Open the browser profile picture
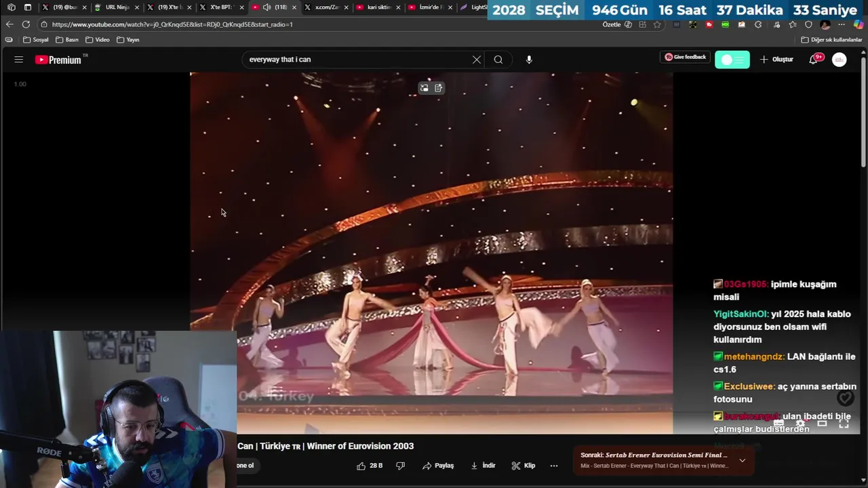The height and width of the screenshot is (488, 868). pyautogui.click(x=825, y=24)
